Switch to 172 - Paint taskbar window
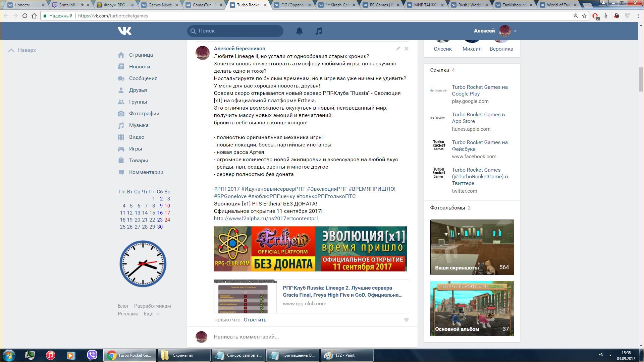Image resolution: width=644 pixels, height=362 pixels. coord(347,355)
